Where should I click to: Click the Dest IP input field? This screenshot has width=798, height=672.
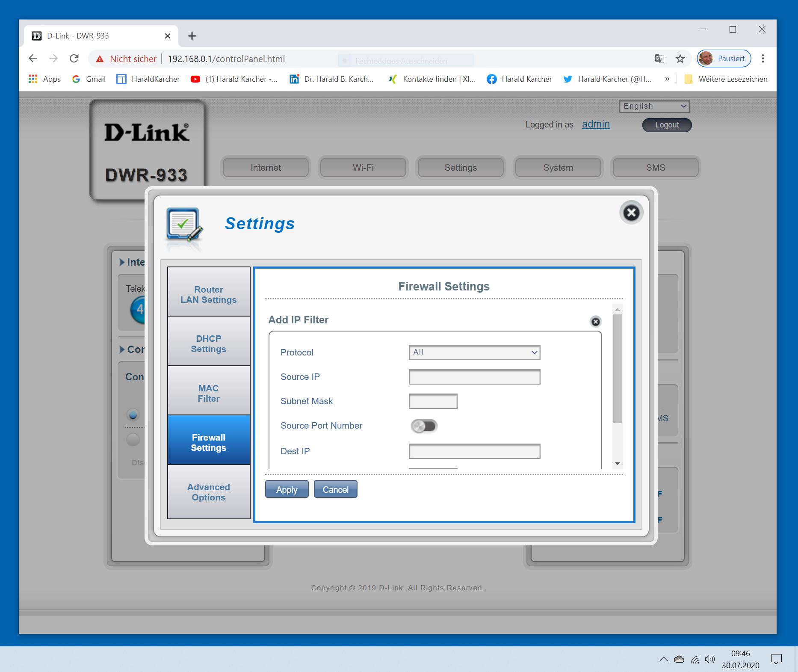[474, 451]
